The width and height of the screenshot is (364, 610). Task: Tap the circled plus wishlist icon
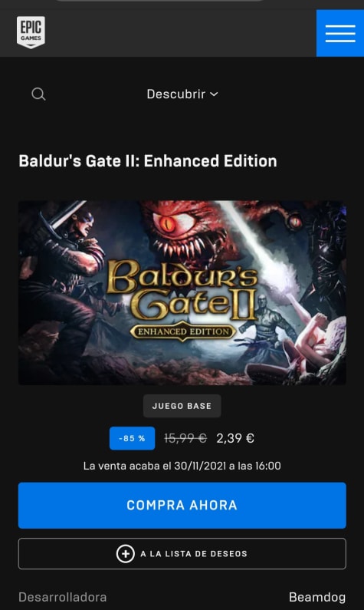[126, 553]
